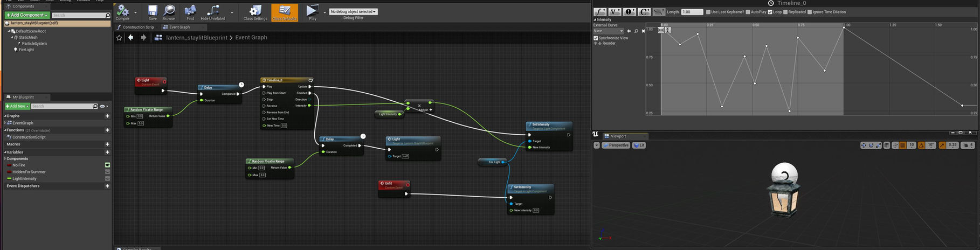Image resolution: width=980 pixels, height=250 pixels.
Task: Navigate forward in graph history
Action: (x=143, y=38)
